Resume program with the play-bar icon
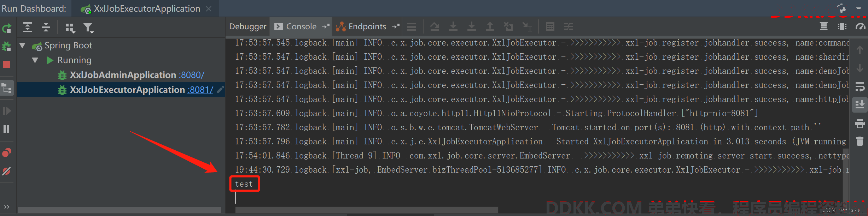The height and width of the screenshot is (216, 868). point(7,111)
